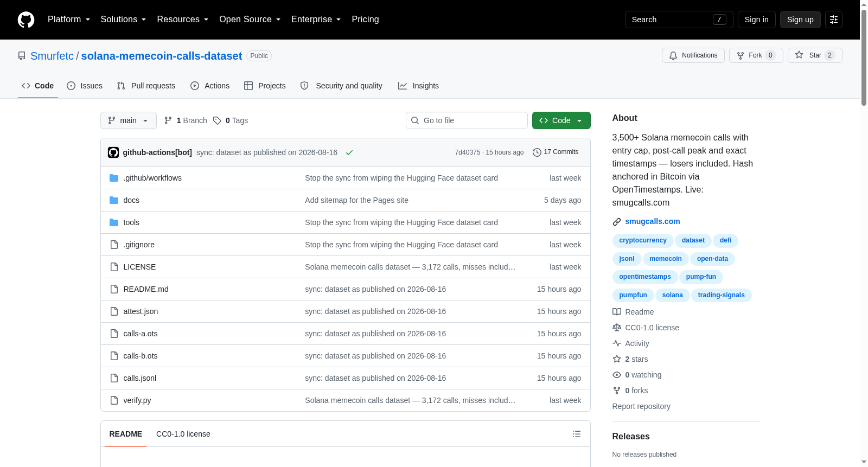Select the trading-signals topic tag
This screenshot has height=467, width=868.
722,295
